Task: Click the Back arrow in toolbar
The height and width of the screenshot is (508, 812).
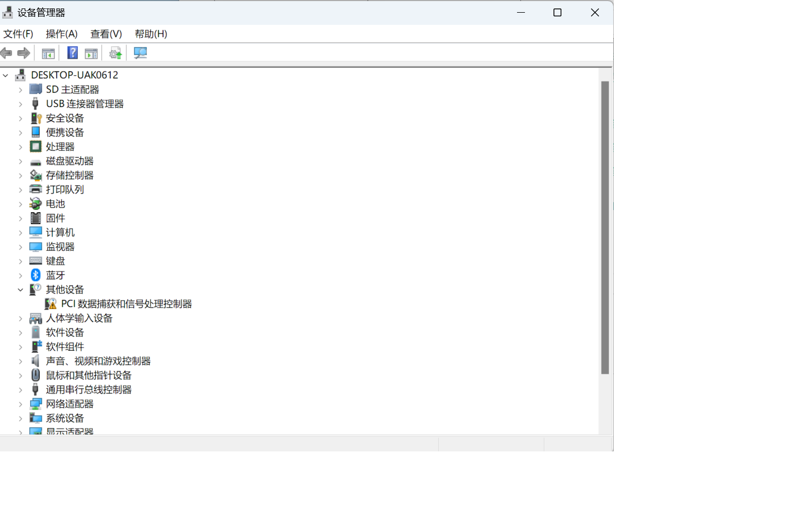Action: pyautogui.click(x=6, y=53)
